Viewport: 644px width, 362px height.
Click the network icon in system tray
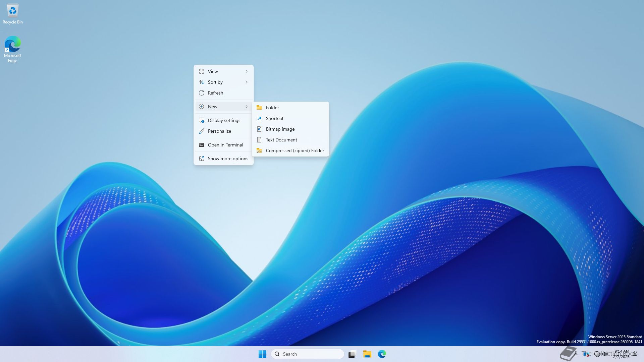[x=597, y=354]
